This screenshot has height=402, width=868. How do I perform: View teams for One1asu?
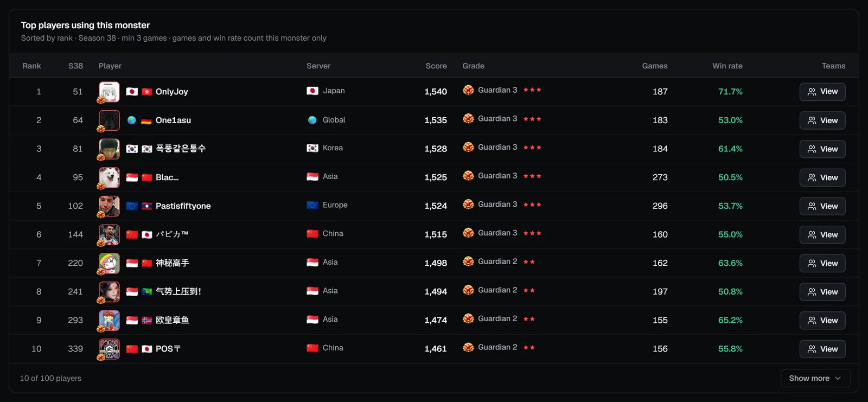822,120
